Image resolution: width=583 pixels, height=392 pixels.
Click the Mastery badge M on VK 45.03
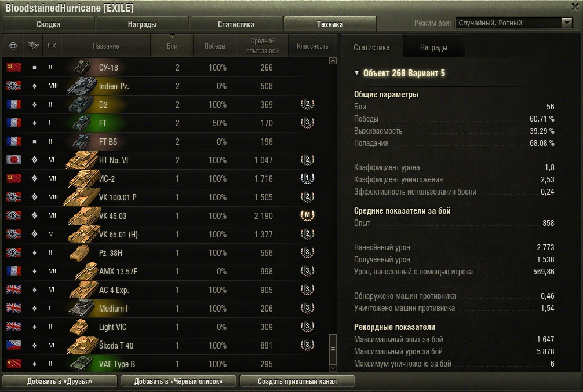pyautogui.click(x=307, y=215)
